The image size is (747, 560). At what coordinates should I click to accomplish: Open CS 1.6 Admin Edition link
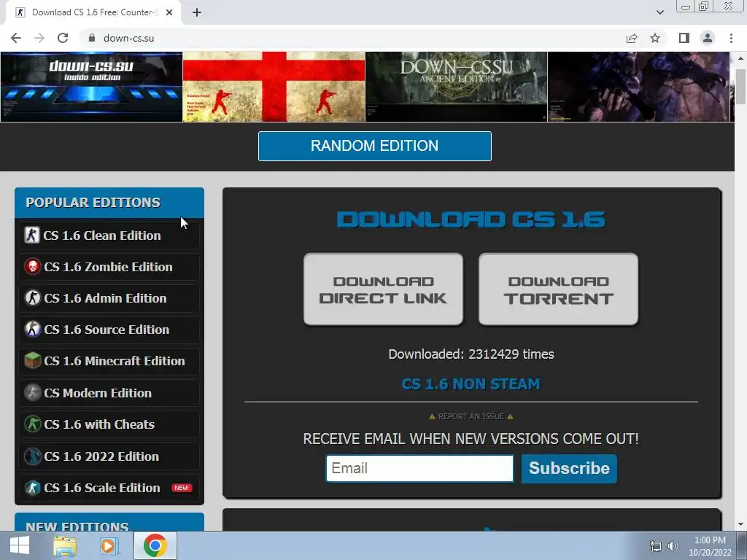[105, 298]
